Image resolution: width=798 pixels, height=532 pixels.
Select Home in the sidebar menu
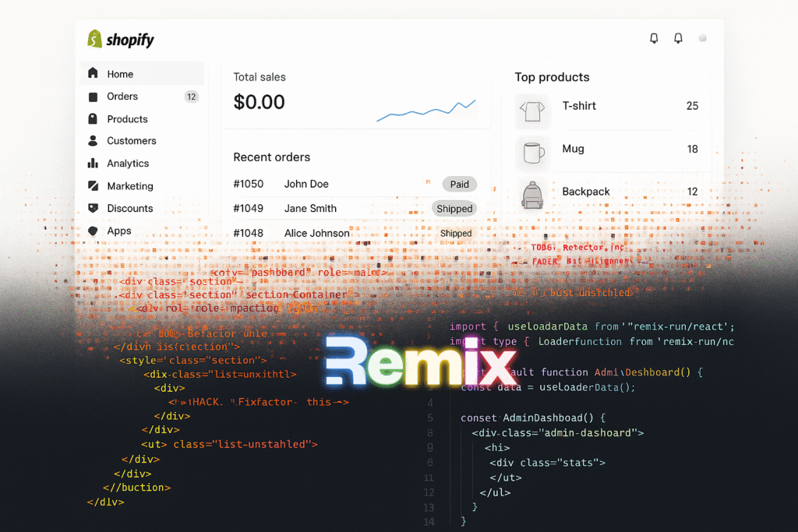coord(121,73)
